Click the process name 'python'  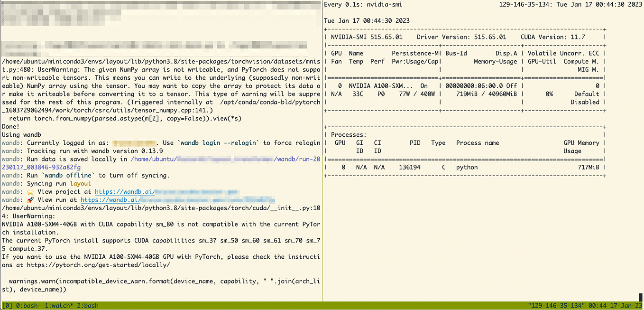[467, 167]
